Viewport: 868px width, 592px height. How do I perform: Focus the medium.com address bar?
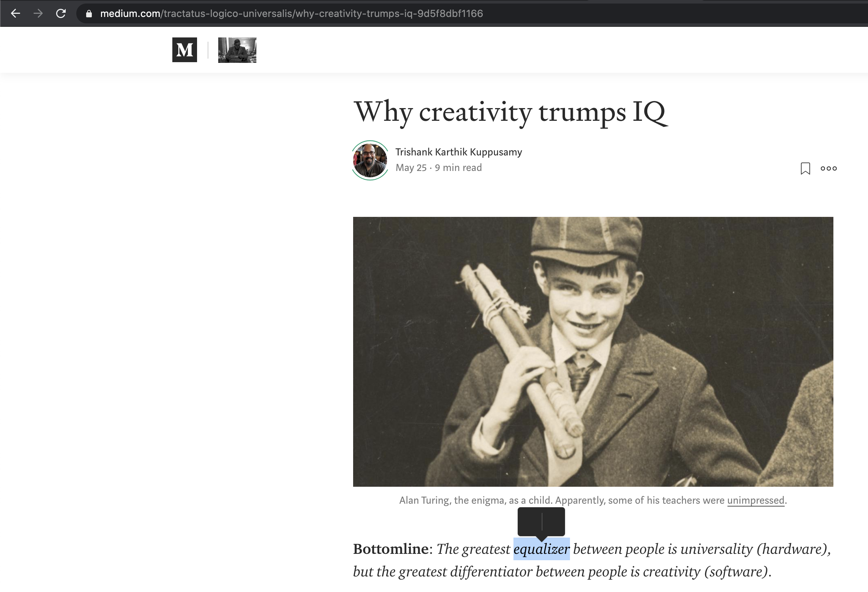[291, 14]
